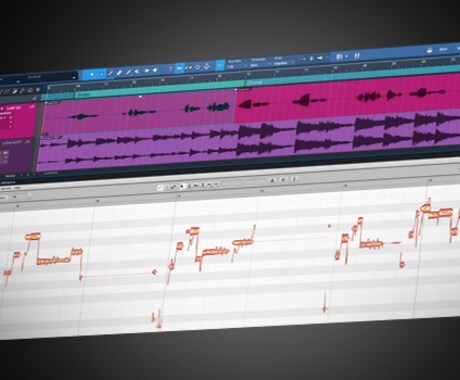Select the purple second track header
The height and width of the screenshot is (380, 460).
[x=16, y=155]
